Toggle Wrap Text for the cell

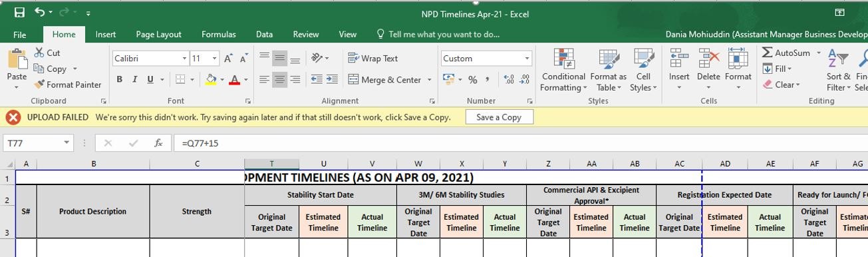pos(373,59)
